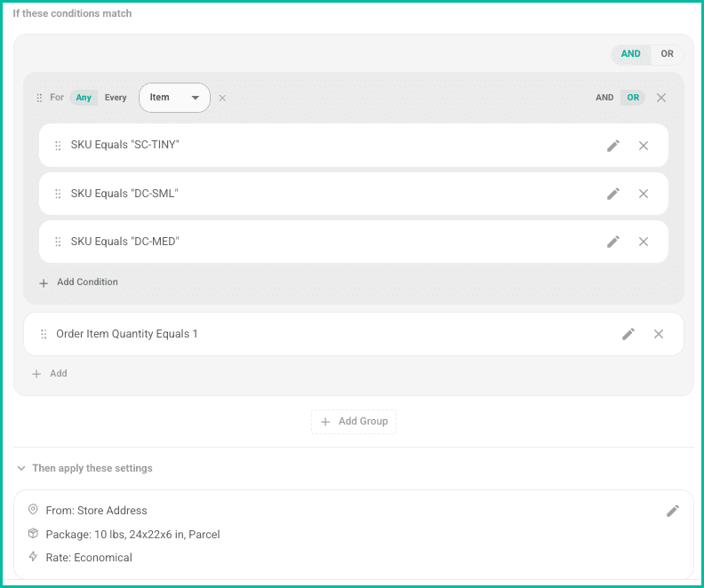Remove the SKU Equals "SC-TINY" condition

pyautogui.click(x=644, y=146)
